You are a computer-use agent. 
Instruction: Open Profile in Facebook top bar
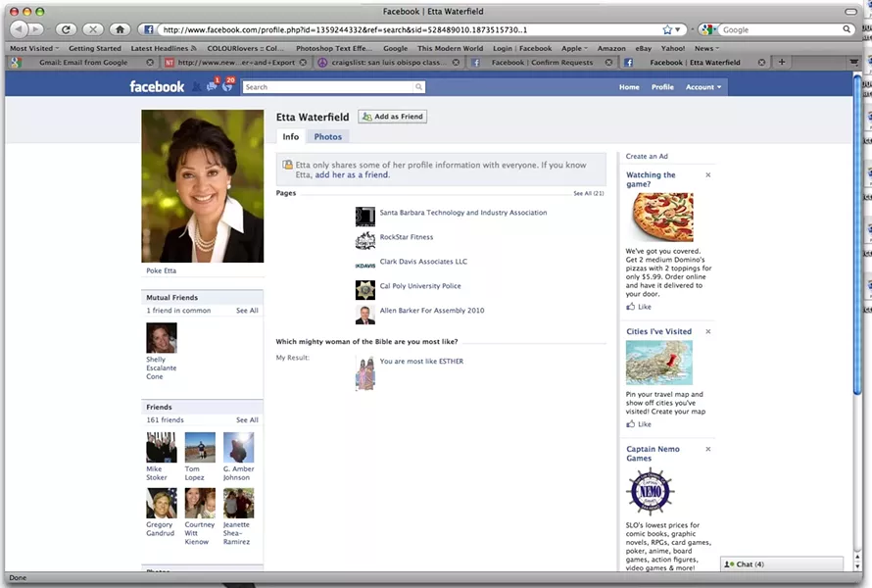pyautogui.click(x=662, y=87)
